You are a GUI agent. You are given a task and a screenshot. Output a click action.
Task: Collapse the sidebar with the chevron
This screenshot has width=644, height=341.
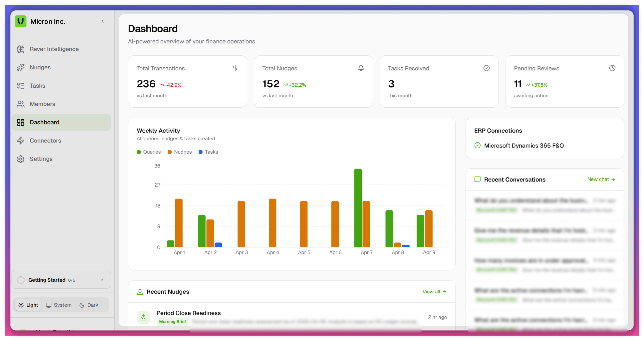point(102,22)
